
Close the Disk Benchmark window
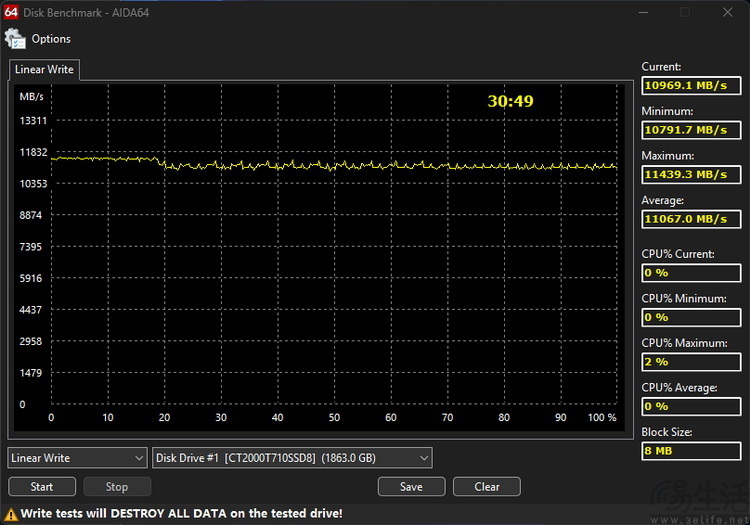coord(727,12)
